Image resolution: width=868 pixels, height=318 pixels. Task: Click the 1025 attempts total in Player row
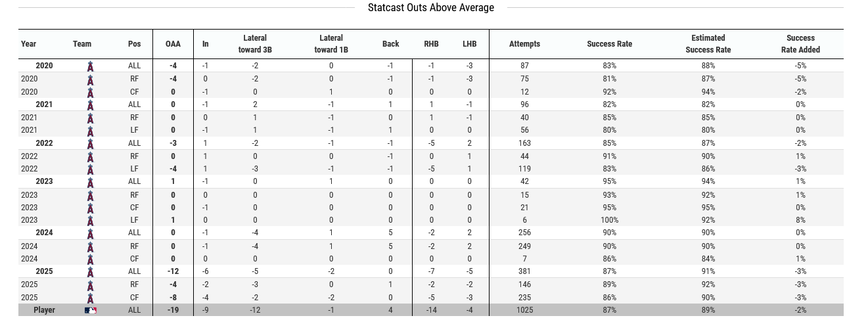[524, 310]
